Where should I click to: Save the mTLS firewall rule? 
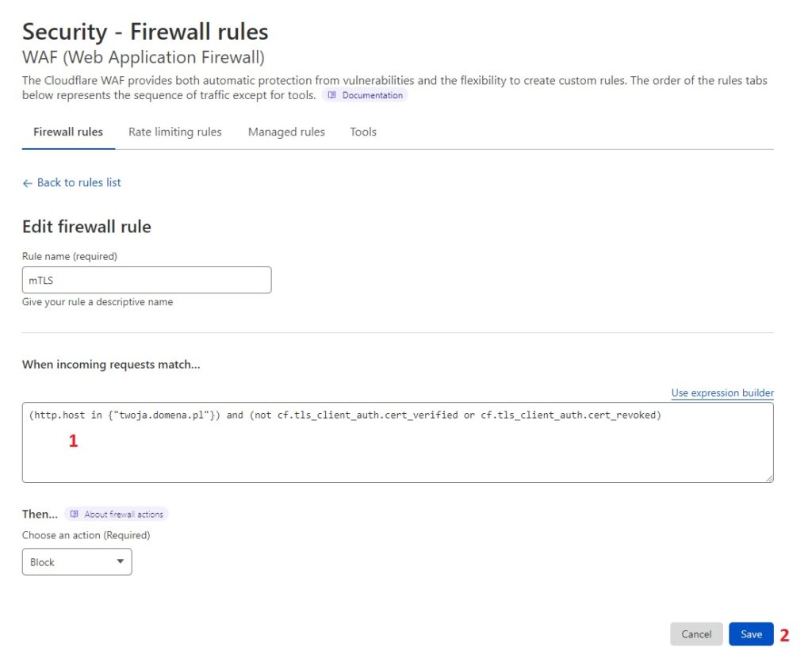[x=750, y=634]
